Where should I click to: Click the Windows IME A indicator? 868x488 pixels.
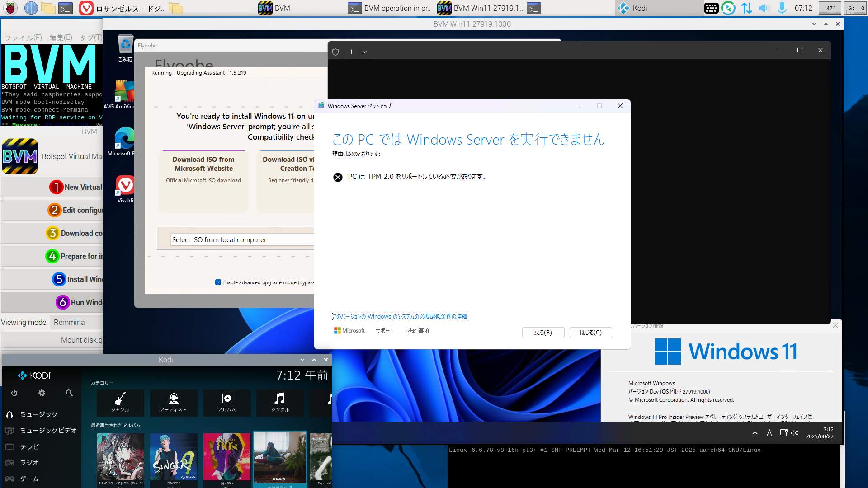[769, 433]
